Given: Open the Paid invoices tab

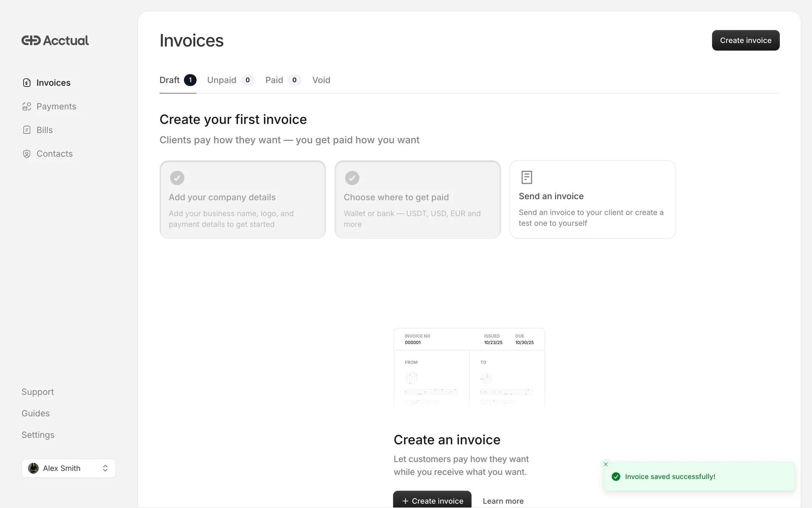Looking at the screenshot, I should click(x=274, y=80).
